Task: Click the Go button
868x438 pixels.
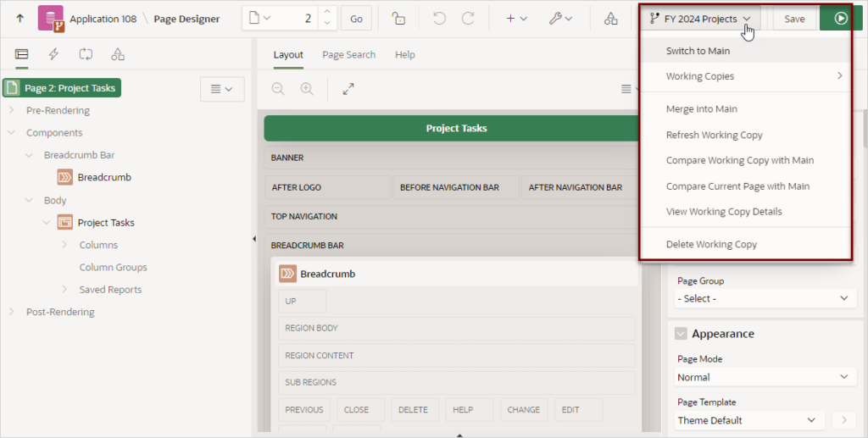Action: pyautogui.click(x=356, y=19)
